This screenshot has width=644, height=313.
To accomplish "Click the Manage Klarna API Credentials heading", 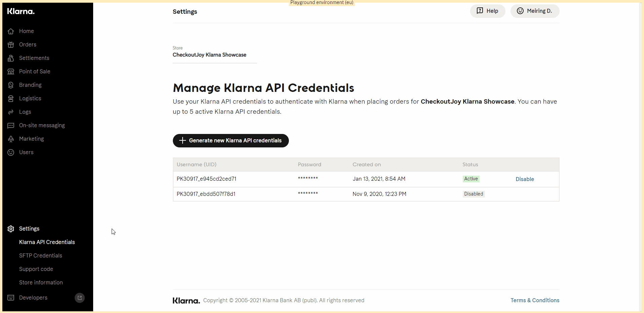I will pyautogui.click(x=263, y=88).
